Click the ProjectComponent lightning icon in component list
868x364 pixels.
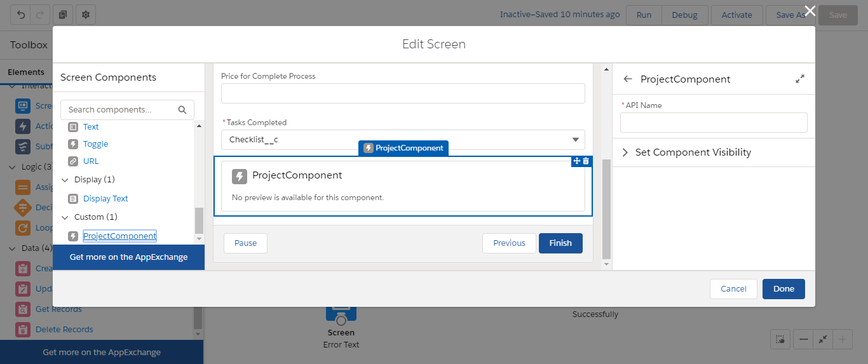[73, 236]
